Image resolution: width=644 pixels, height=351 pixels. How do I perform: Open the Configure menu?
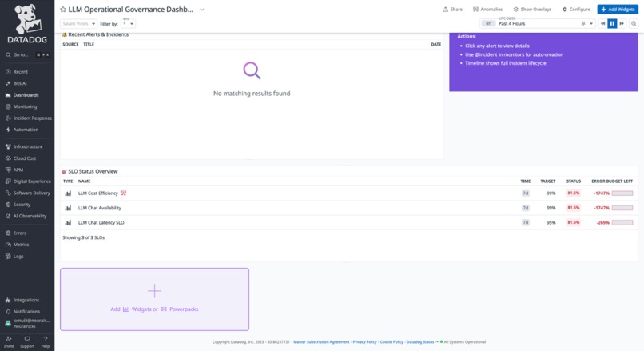pyautogui.click(x=576, y=10)
